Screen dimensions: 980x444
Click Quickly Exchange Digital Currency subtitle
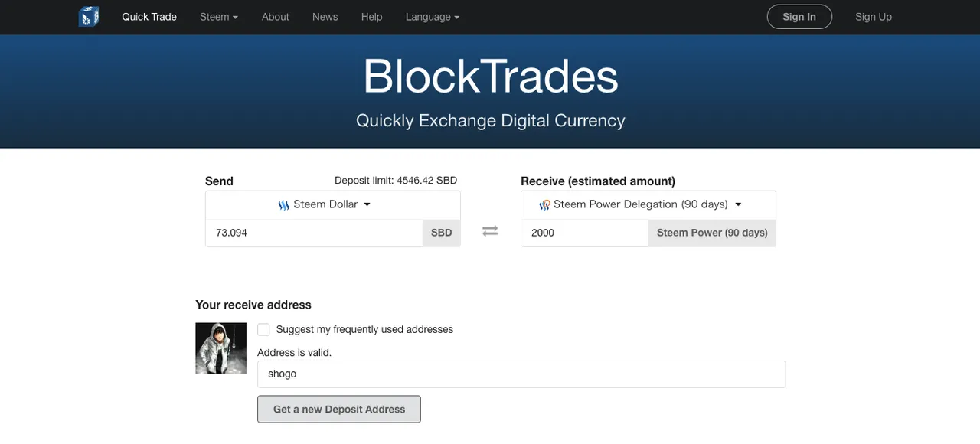pos(491,121)
